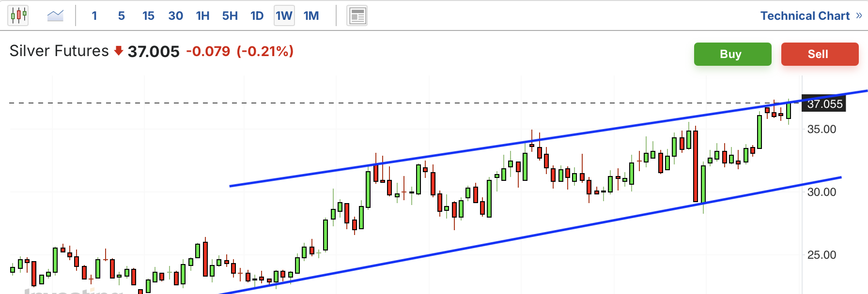Switch to candlestick chart type
The height and width of the screenshot is (294, 868).
[x=18, y=15]
